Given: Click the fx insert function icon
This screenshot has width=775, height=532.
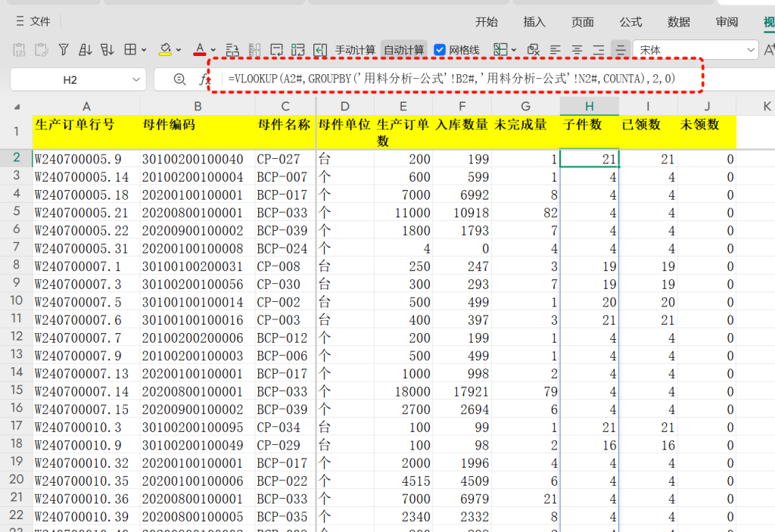Looking at the screenshot, I should (x=204, y=79).
